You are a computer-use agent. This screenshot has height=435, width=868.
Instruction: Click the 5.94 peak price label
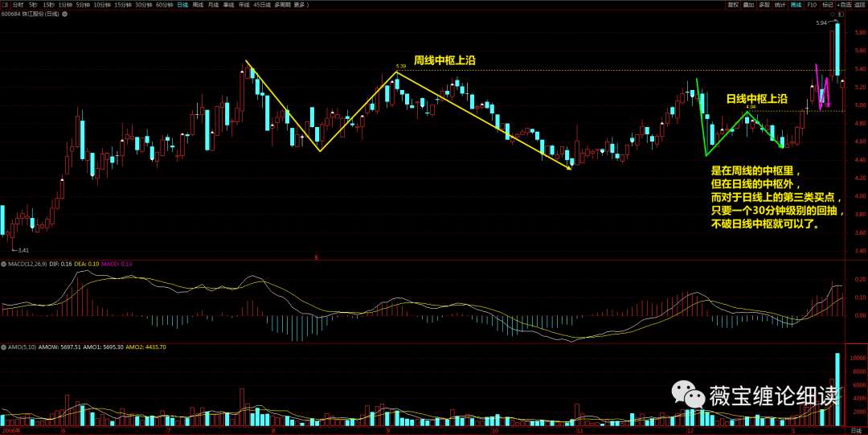(821, 23)
